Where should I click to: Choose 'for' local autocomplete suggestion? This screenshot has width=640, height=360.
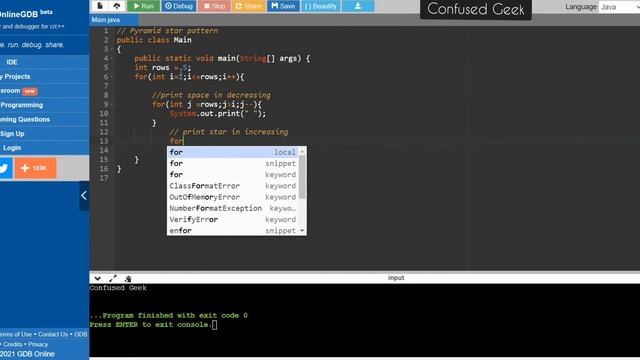[233, 152]
